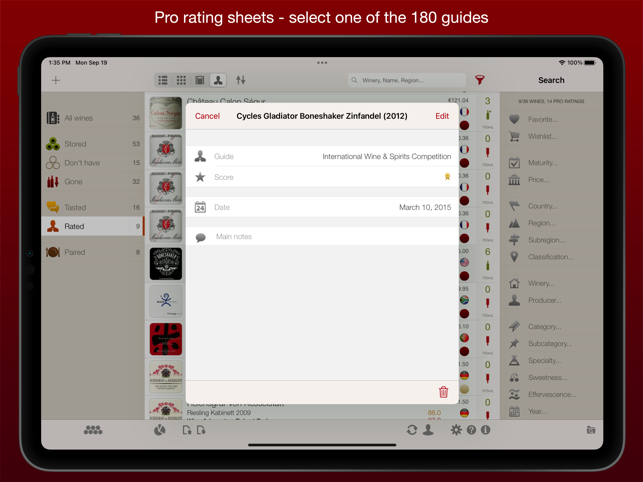Select Tasted in sidebar
The image size is (643, 482).
click(x=93, y=208)
